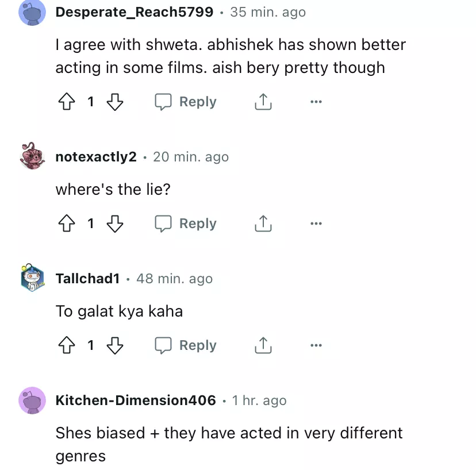
Task: Open Desperate_Reach5799's profile via username
Action: (135, 12)
